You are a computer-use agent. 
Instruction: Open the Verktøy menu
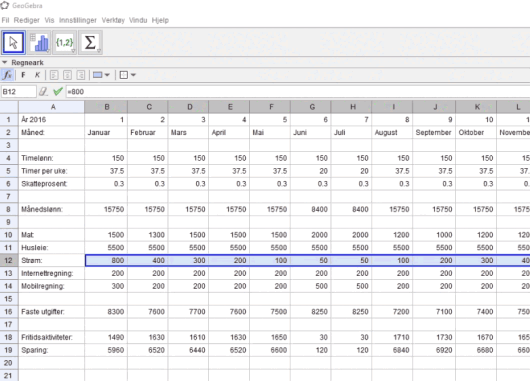click(113, 20)
